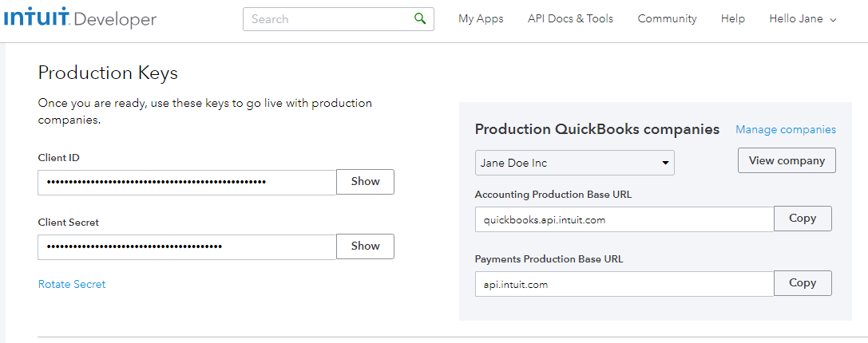Open the Help menu item

732,19
